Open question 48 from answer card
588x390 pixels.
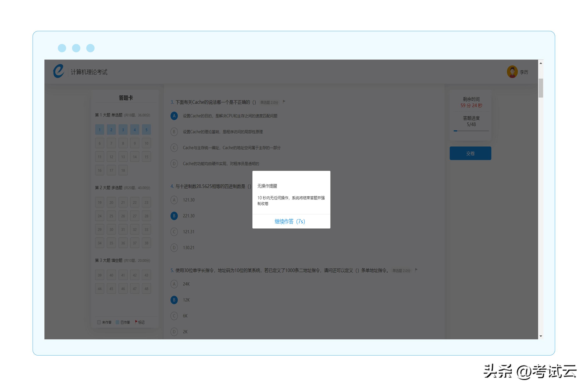pos(146,289)
